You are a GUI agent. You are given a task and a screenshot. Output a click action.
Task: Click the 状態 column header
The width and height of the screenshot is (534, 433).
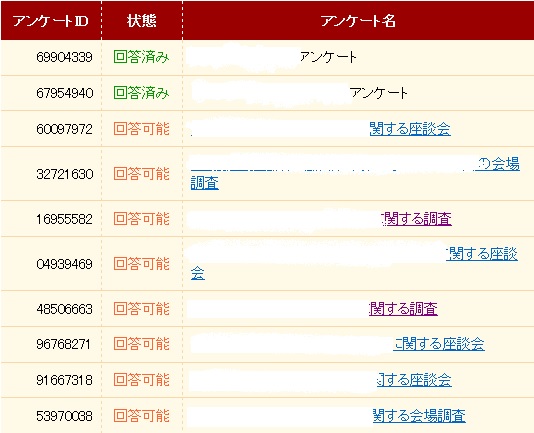(142, 21)
